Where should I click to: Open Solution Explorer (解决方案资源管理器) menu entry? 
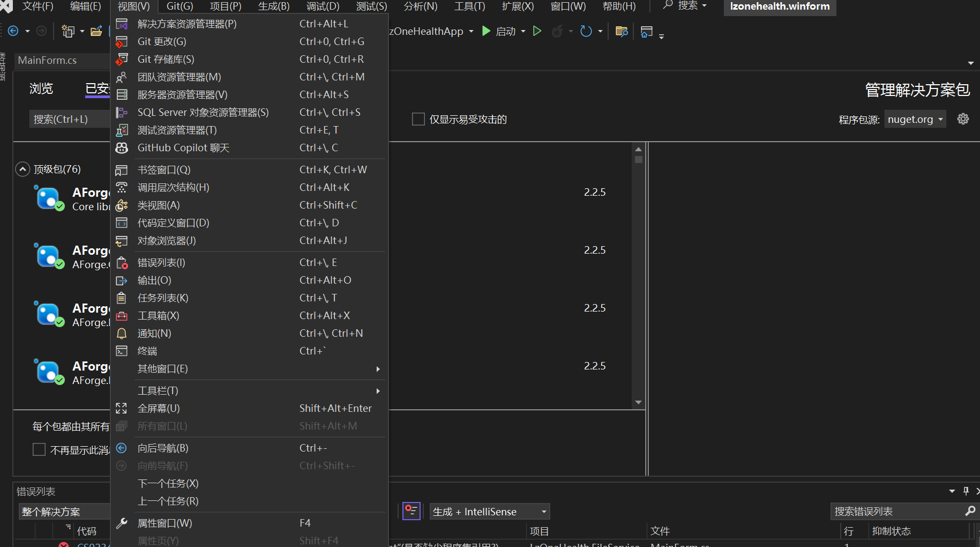click(249, 24)
